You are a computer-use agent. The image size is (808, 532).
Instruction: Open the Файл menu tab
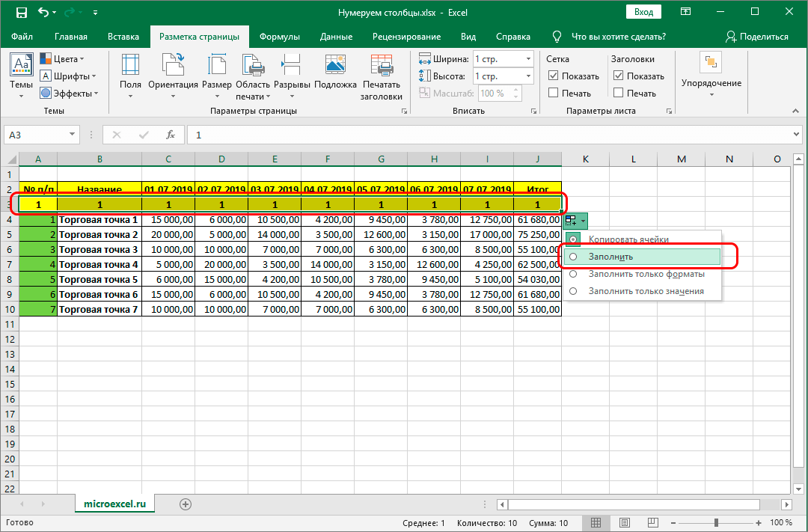pyautogui.click(x=22, y=37)
